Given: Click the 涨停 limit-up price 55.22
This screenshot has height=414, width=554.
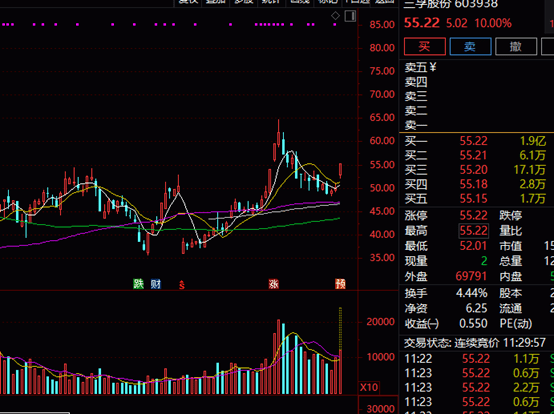Looking at the screenshot, I should pos(473,215).
